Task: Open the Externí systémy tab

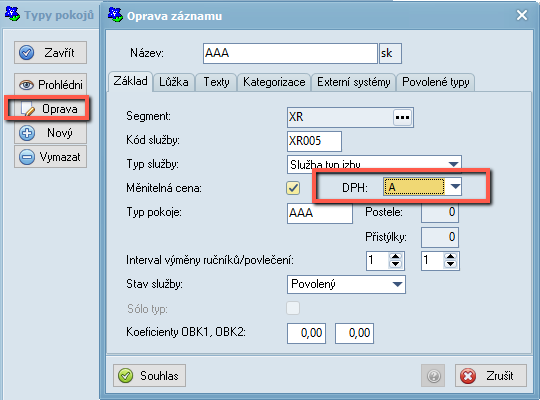Action: tap(353, 82)
